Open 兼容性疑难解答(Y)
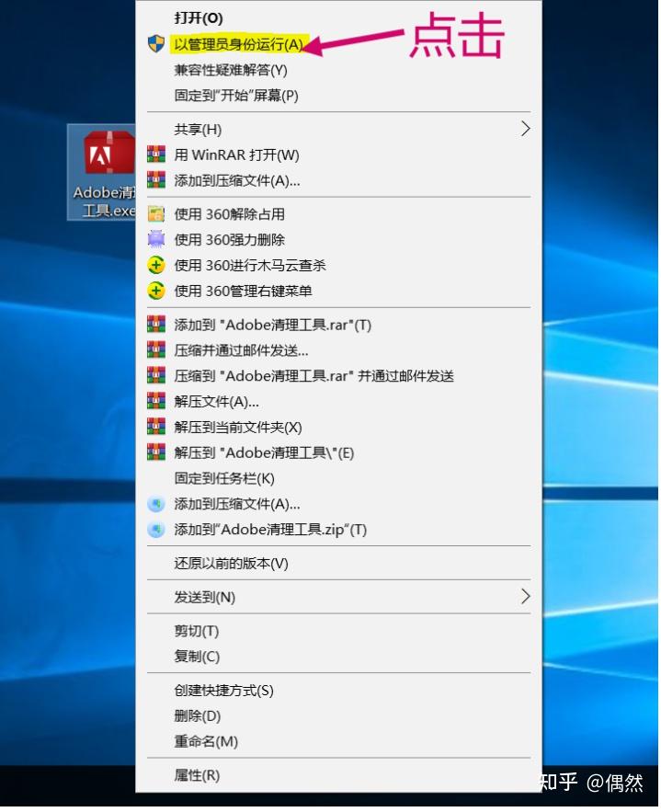Image resolution: width=661 pixels, height=812 pixels. point(231,69)
